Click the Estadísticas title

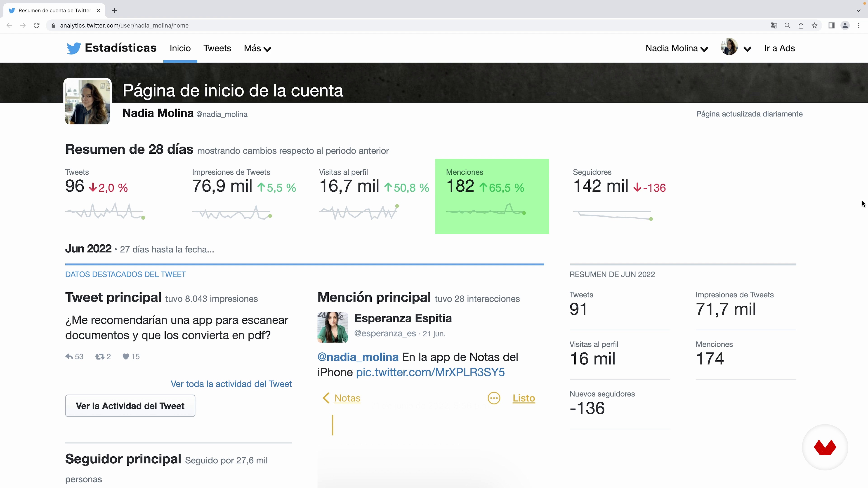coord(121,48)
